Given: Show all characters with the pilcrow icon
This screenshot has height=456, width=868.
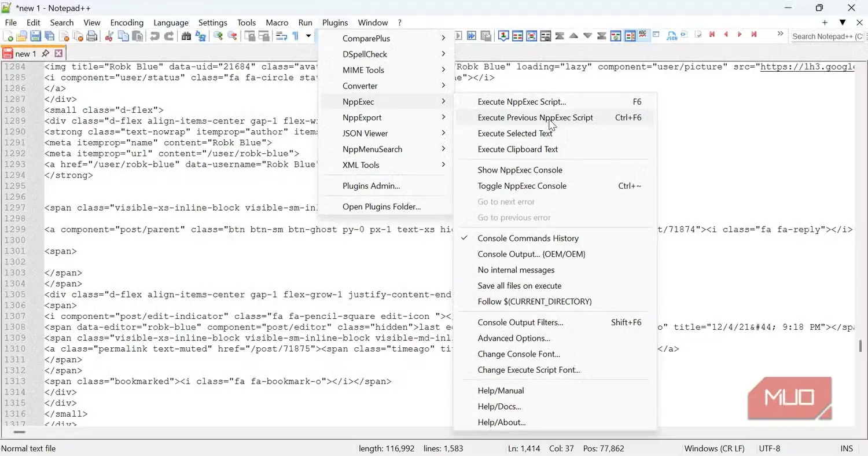Looking at the screenshot, I should click(295, 36).
